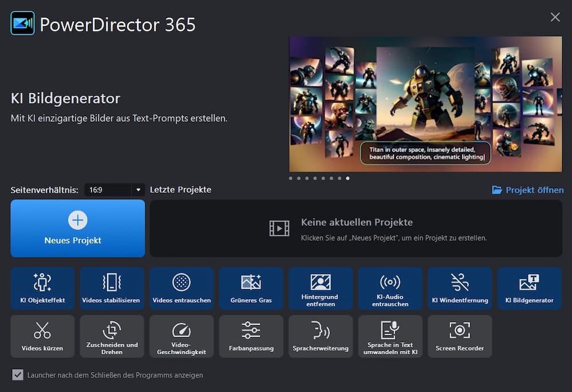Jump to the first banner slide dot
This screenshot has width=572, height=392.
(291, 179)
